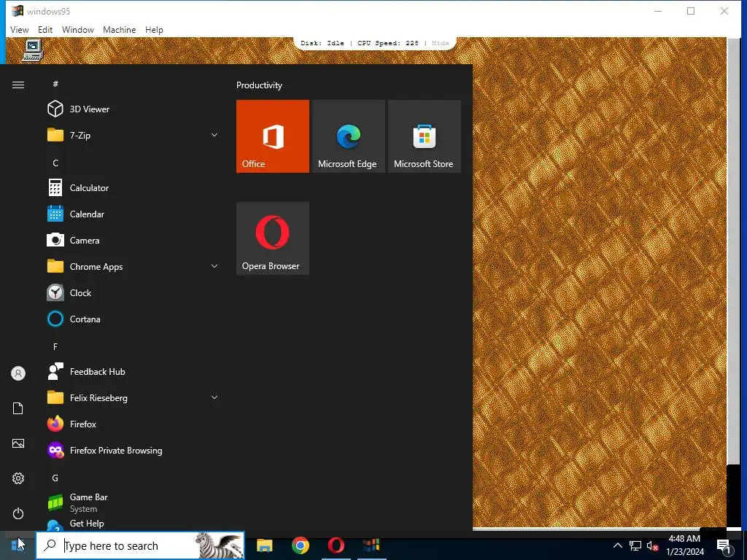Jump to letter section F

coord(55,346)
